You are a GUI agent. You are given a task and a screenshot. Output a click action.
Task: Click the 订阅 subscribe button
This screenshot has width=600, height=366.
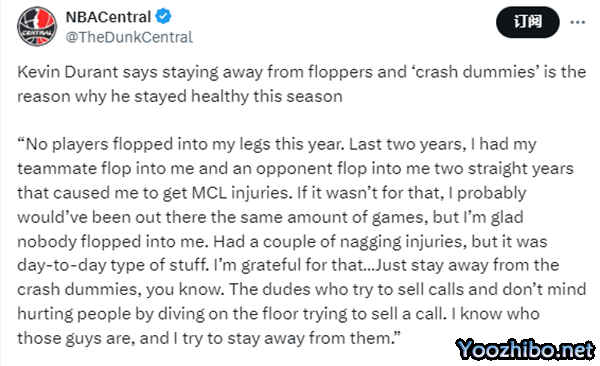[x=528, y=22]
